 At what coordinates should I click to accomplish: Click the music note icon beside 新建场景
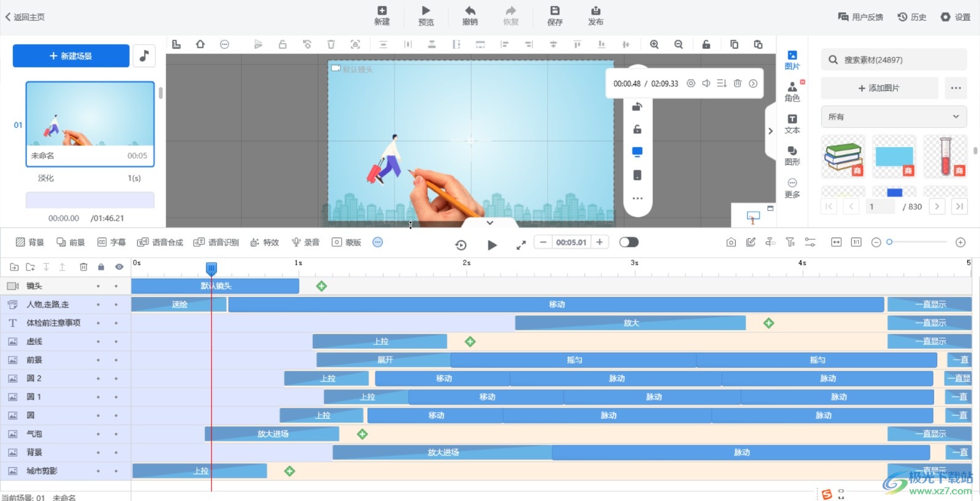pos(144,56)
